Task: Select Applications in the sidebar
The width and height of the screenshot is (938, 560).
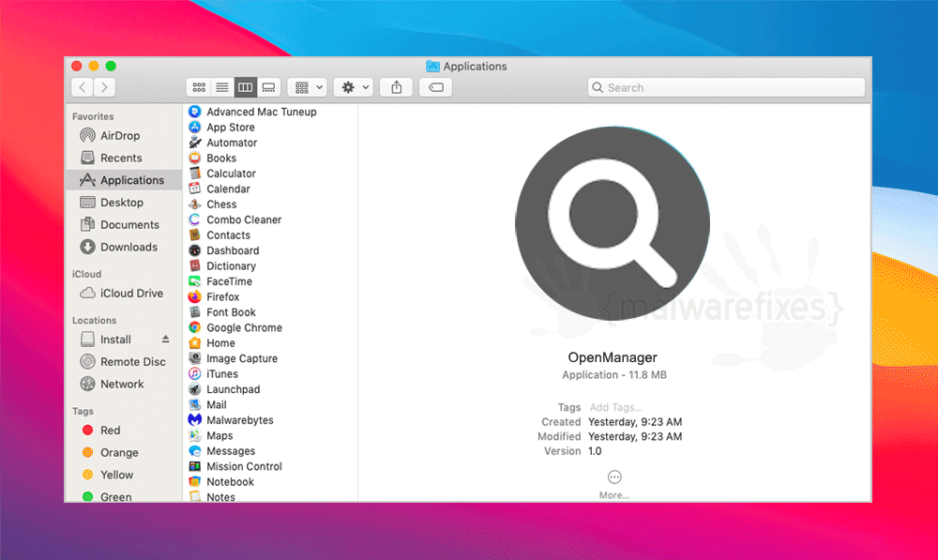Action: 123,180
